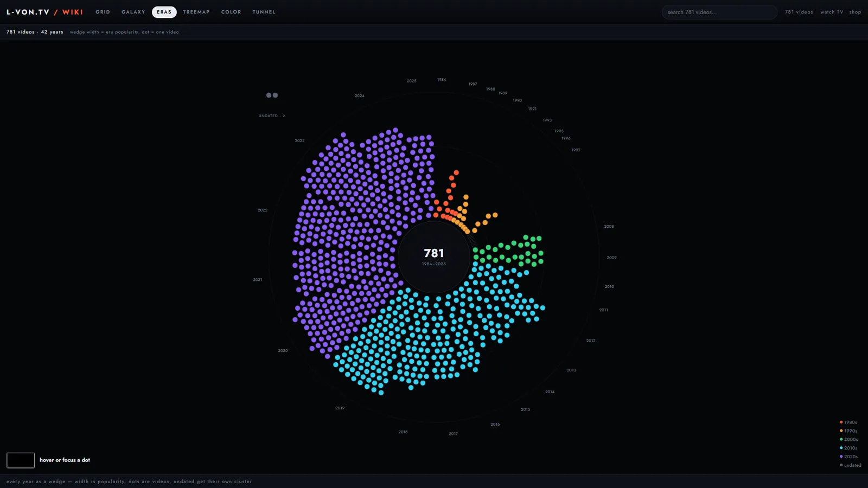868x488 pixels.
Task: Select the 2020s purple legend entry
Action: coord(848,457)
